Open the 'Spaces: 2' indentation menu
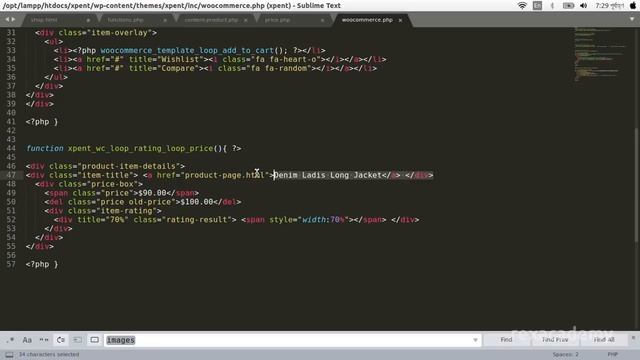This screenshot has height=360, width=640. coord(565,354)
